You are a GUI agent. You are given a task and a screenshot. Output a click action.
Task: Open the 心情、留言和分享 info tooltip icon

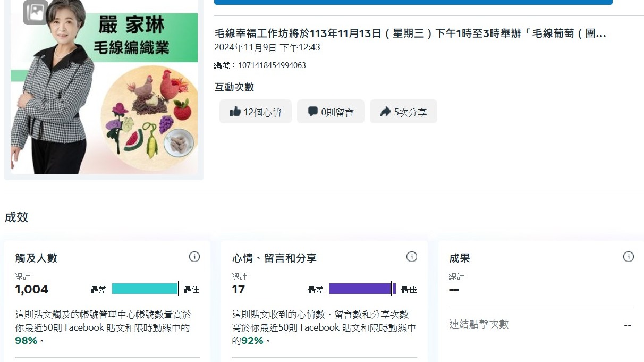coord(411,257)
